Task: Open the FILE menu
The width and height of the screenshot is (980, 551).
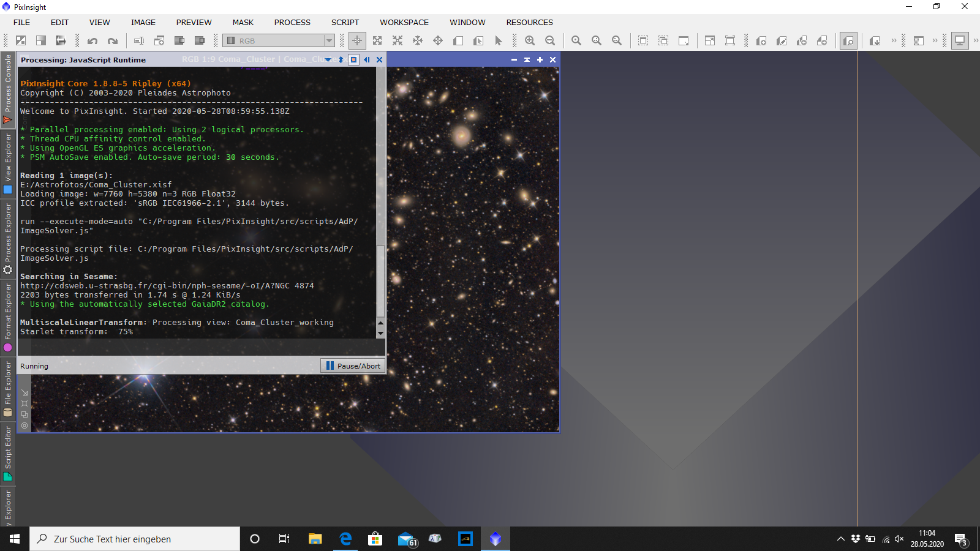Action: (x=21, y=22)
